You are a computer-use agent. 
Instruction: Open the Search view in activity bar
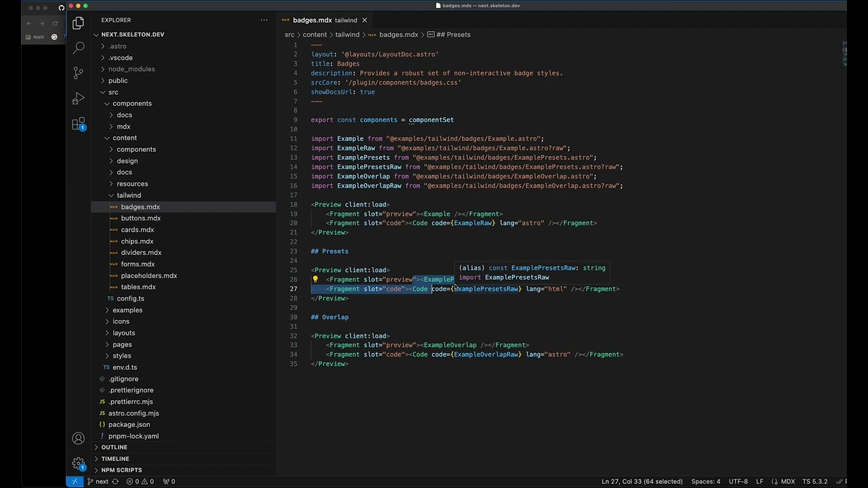click(x=79, y=47)
